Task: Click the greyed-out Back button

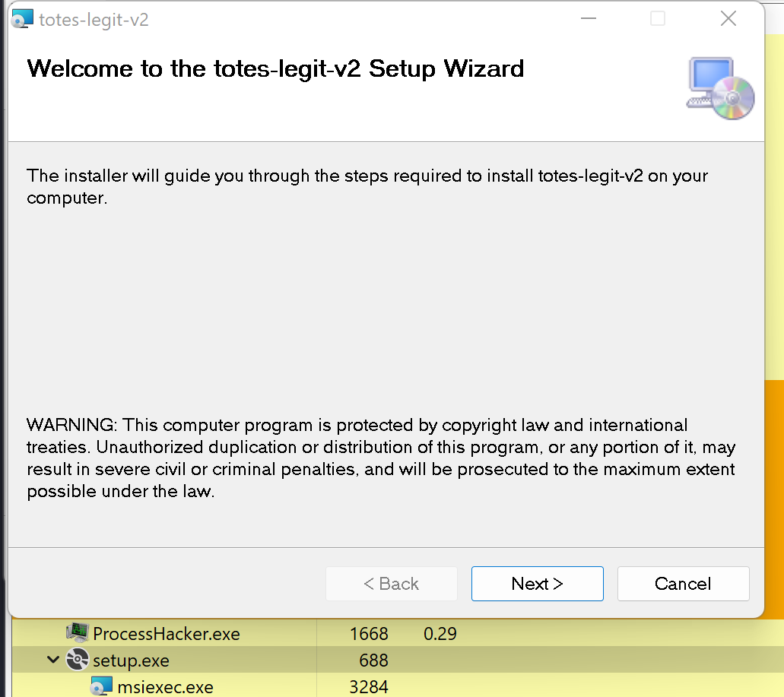Action: click(391, 584)
